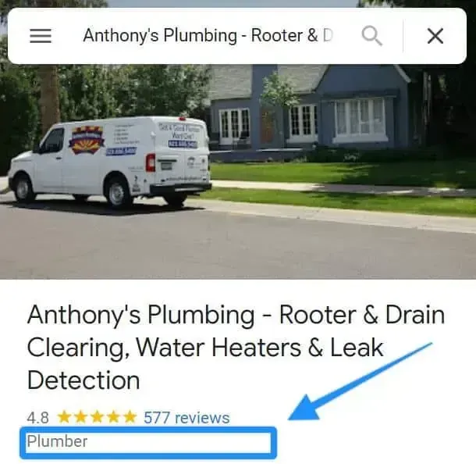Click the shield logo on the van
The height and width of the screenshot is (464, 476).
(87, 140)
